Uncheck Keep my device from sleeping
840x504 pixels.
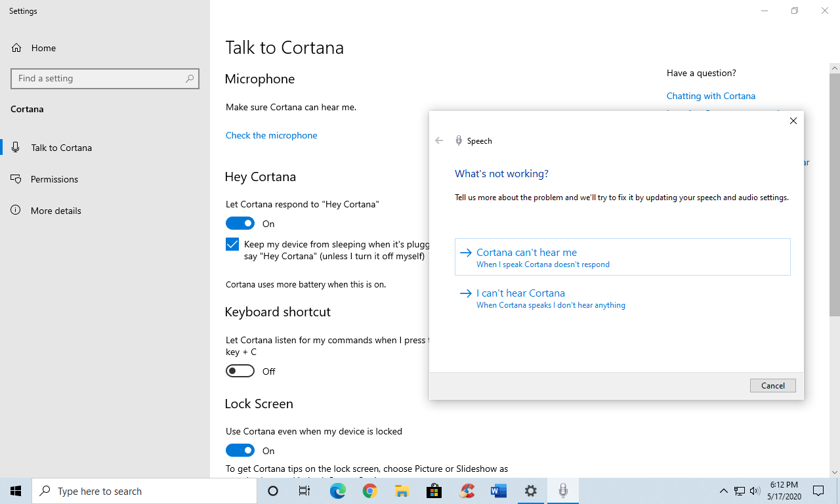tap(232, 244)
